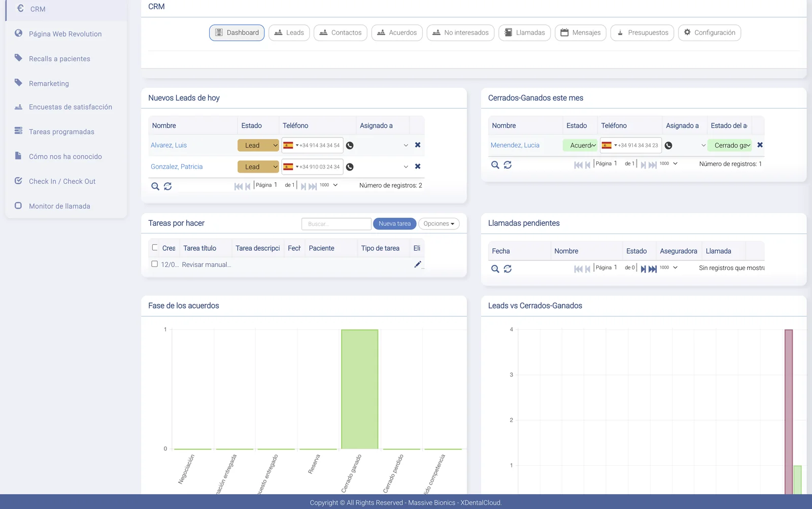This screenshot has width=812, height=509.
Task: Open Monitor de llamada
Action: [59, 207]
